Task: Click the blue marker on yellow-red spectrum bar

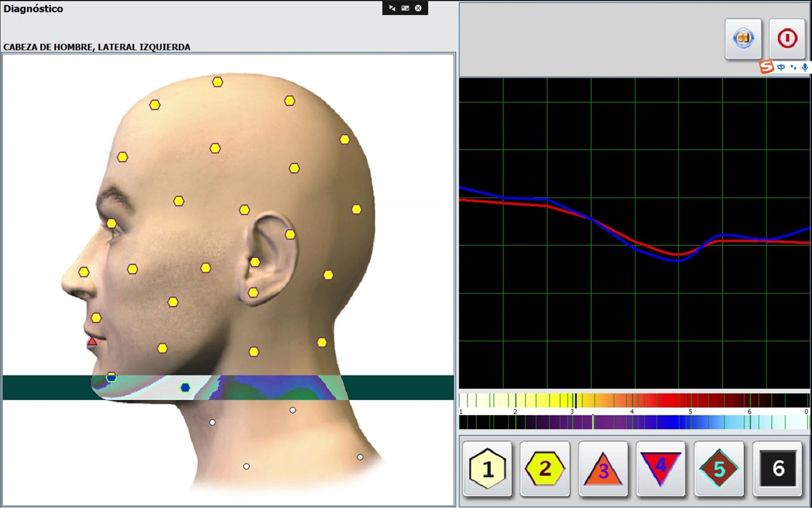Action: 576,400
